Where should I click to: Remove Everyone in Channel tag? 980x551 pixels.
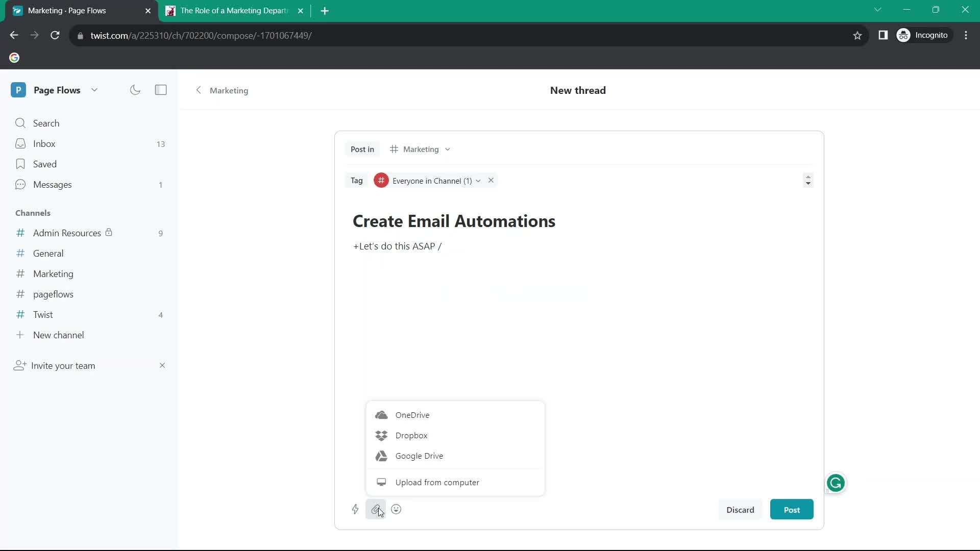[492, 180]
